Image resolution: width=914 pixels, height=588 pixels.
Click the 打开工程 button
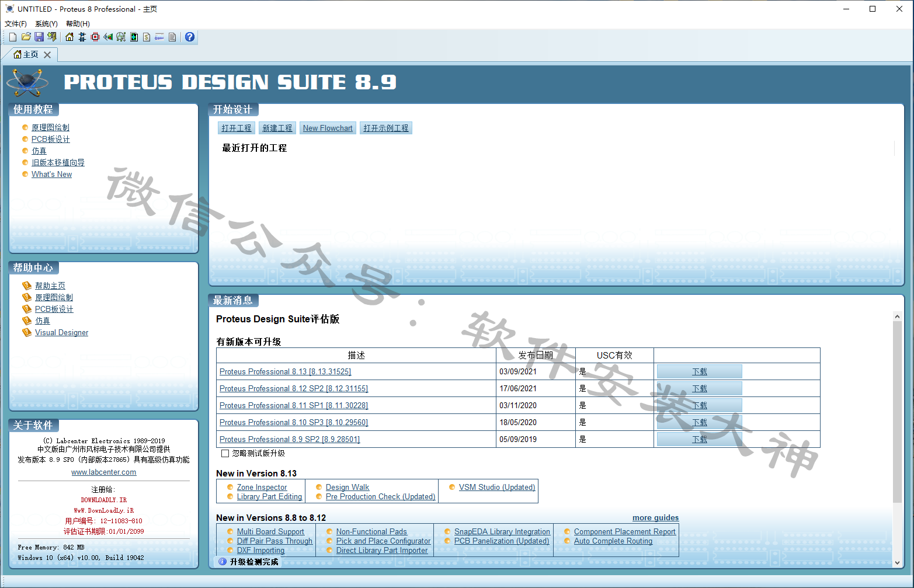coord(237,128)
